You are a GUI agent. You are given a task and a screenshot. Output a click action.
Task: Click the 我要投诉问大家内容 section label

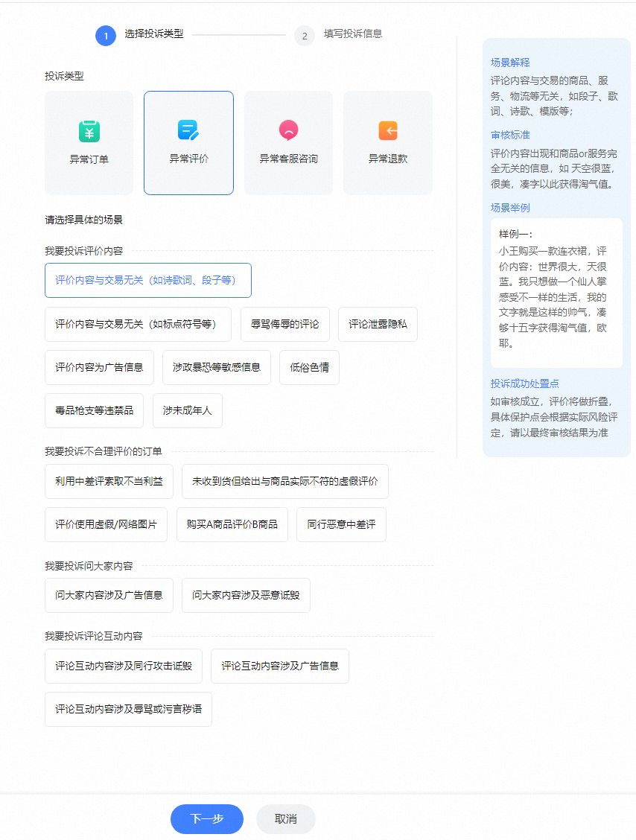(89, 566)
